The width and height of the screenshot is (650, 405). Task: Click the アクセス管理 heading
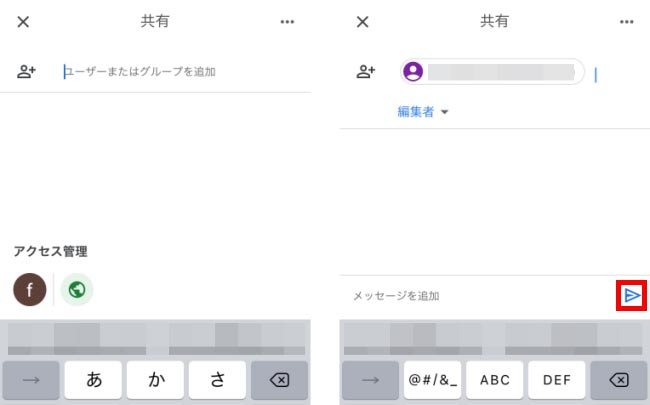pos(51,251)
